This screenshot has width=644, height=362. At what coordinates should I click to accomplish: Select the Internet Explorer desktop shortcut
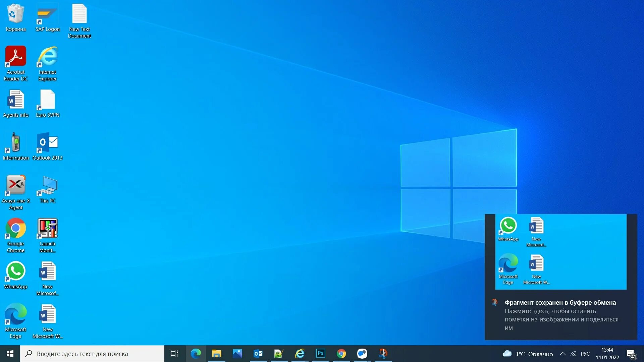[x=47, y=64]
